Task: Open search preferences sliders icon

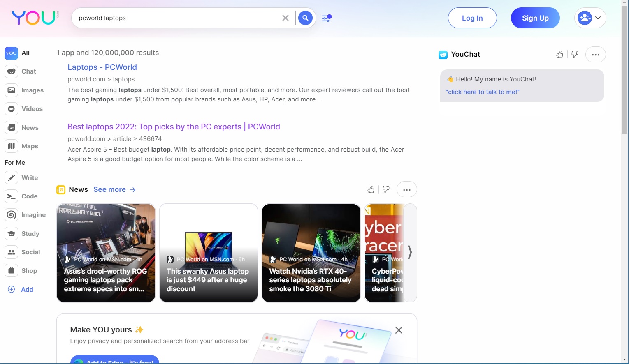Action: pyautogui.click(x=327, y=18)
